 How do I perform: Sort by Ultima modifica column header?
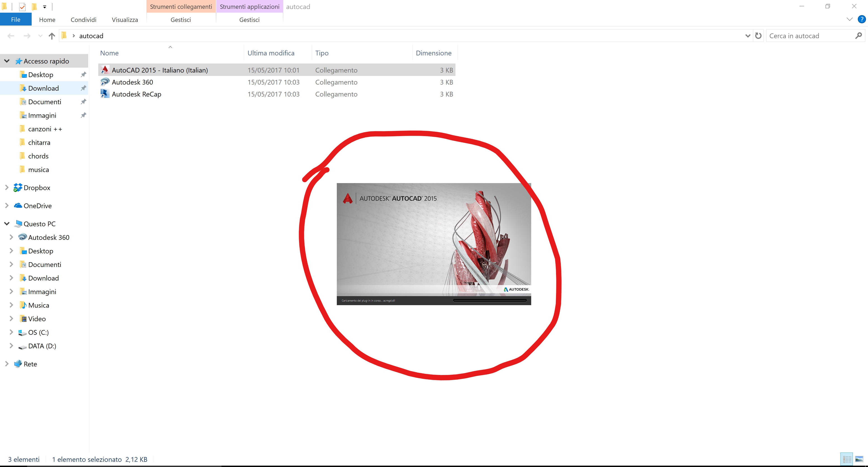coord(278,53)
